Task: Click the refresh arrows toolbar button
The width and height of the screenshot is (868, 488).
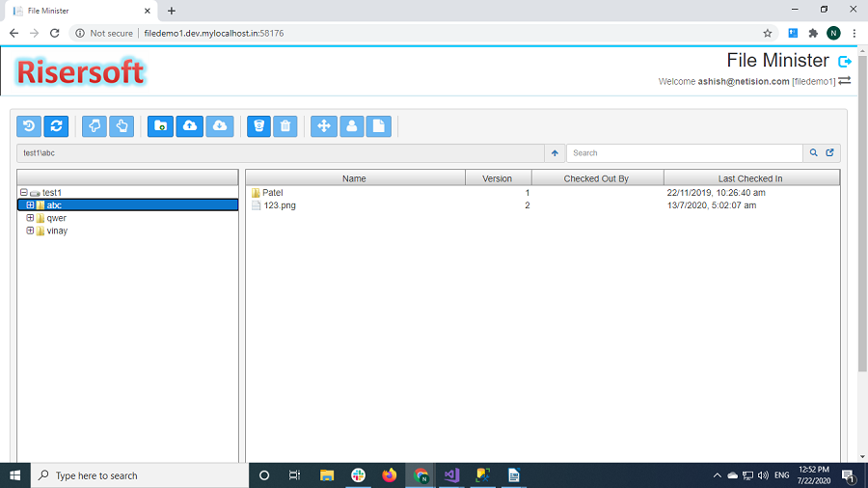Action: (x=57, y=126)
